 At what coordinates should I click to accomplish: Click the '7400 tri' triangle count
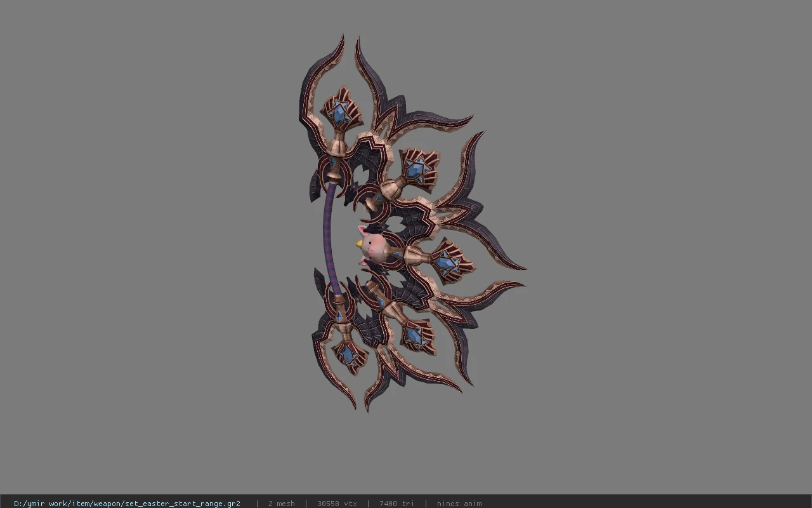[x=396, y=504]
